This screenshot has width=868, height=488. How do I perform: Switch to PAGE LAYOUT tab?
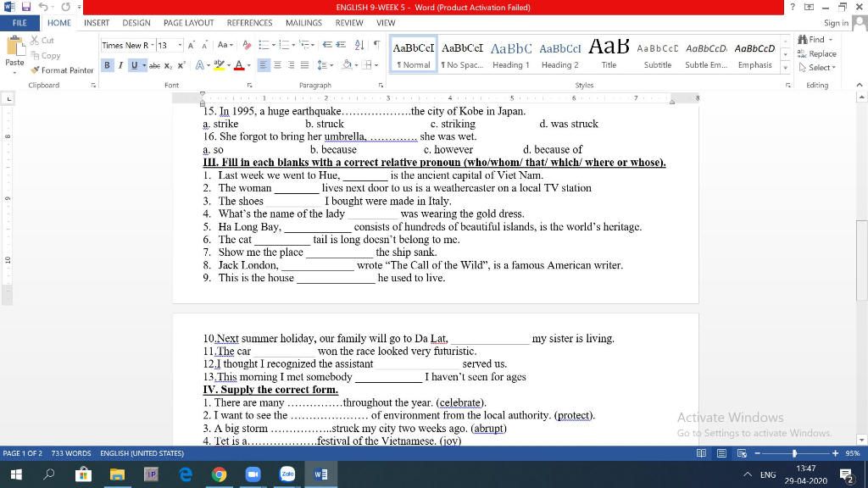[188, 23]
